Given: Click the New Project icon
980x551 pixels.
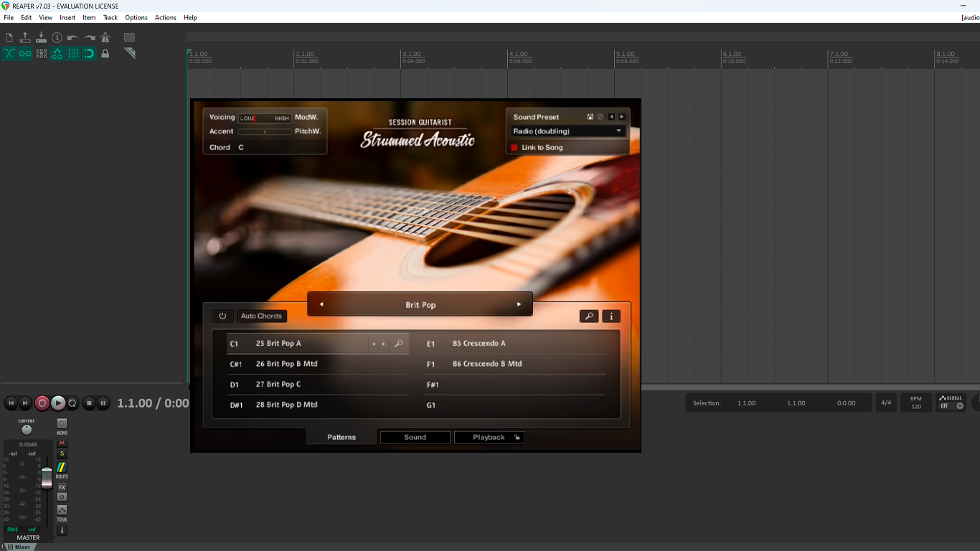Looking at the screenshot, I should coord(9,37).
